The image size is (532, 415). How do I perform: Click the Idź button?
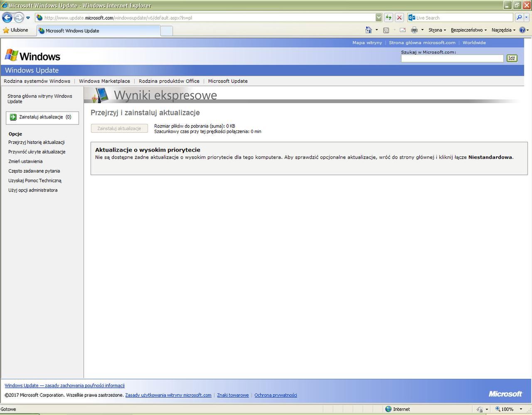(512, 58)
